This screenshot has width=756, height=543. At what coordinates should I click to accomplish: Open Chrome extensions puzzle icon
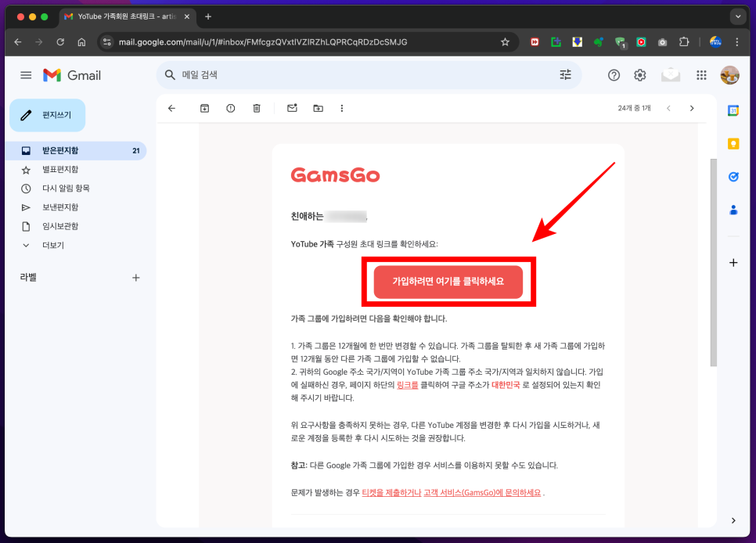click(684, 42)
